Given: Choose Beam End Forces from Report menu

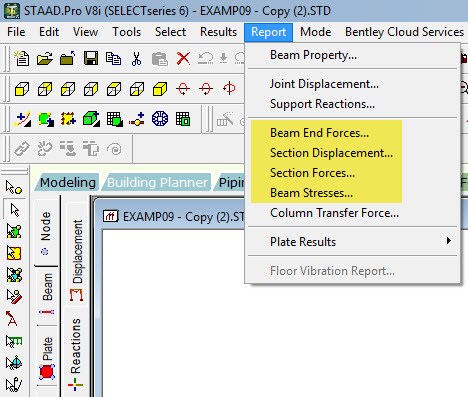Looking at the screenshot, I should pos(319,133).
